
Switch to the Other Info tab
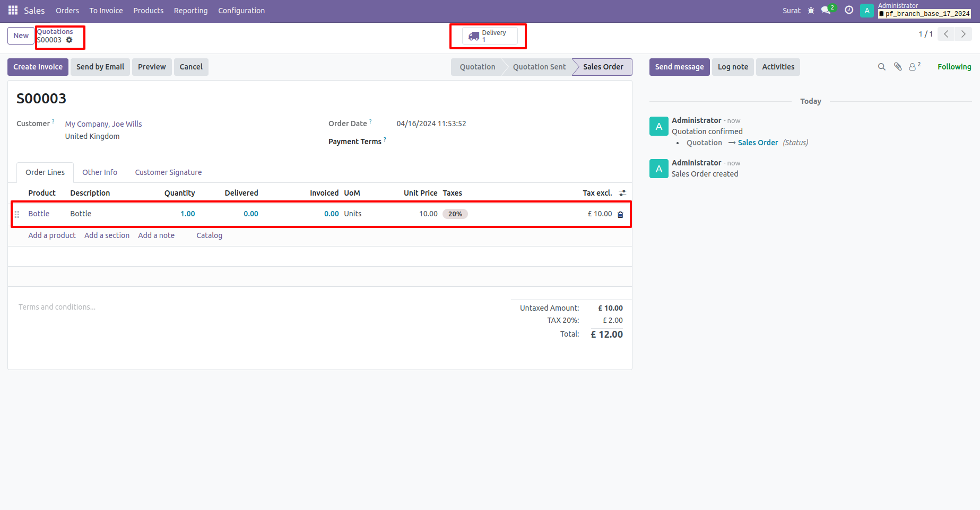100,172
